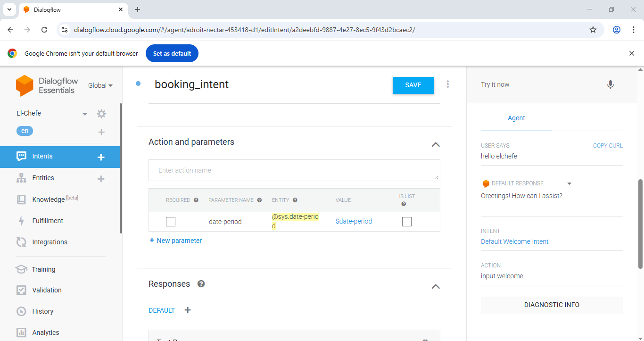Open the intent options three-dot menu
This screenshot has width=644, height=341.
(x=447, y=84)
